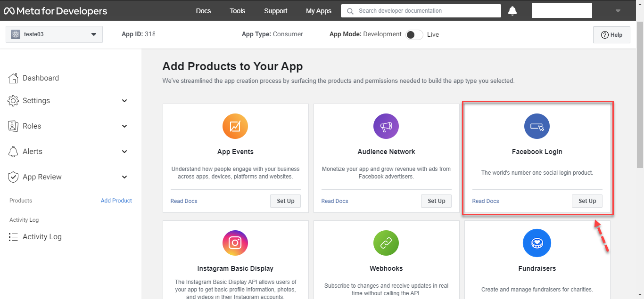Expand the Roles sidebar chevron

pos(124,126)
